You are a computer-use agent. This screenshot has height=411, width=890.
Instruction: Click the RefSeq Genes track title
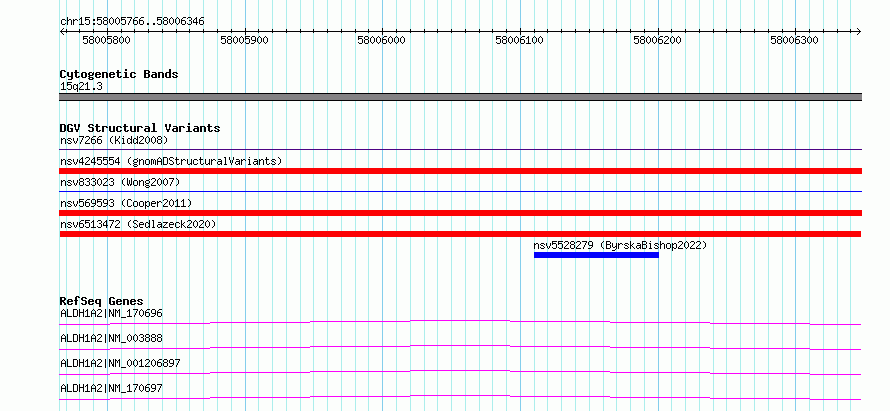(102, 301)
